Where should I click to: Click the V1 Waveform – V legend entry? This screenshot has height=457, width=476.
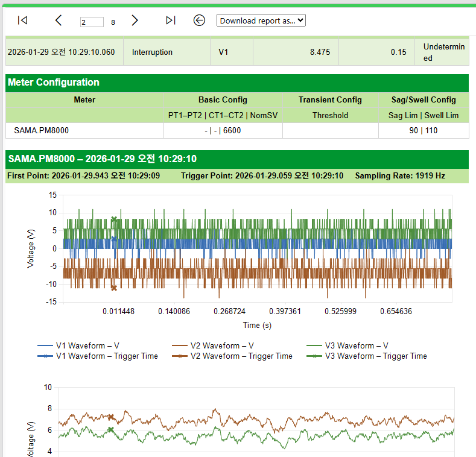(78, 345)
